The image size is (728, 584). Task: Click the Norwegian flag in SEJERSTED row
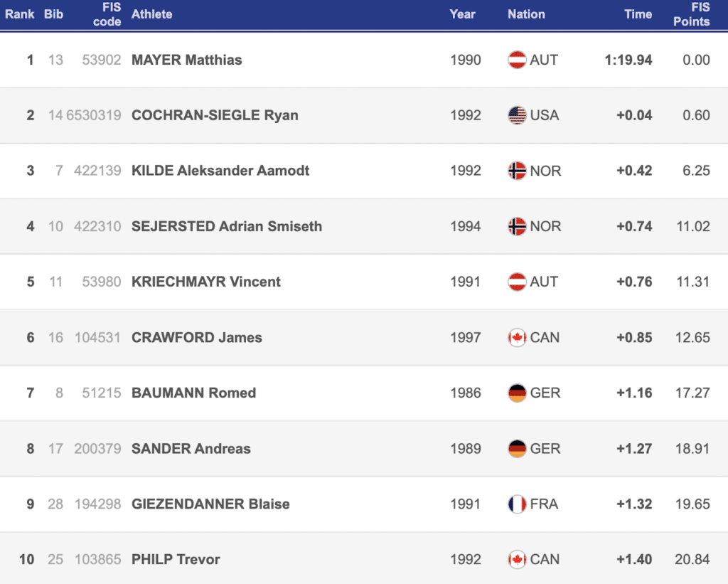pos(517,226)
